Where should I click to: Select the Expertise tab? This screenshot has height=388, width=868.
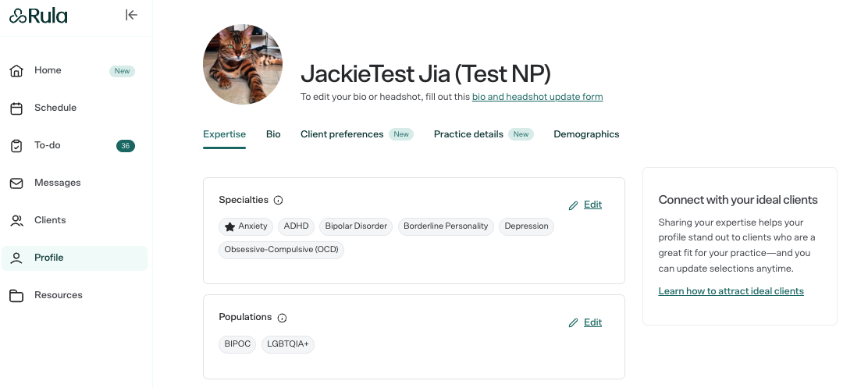[x=224, y=134]
